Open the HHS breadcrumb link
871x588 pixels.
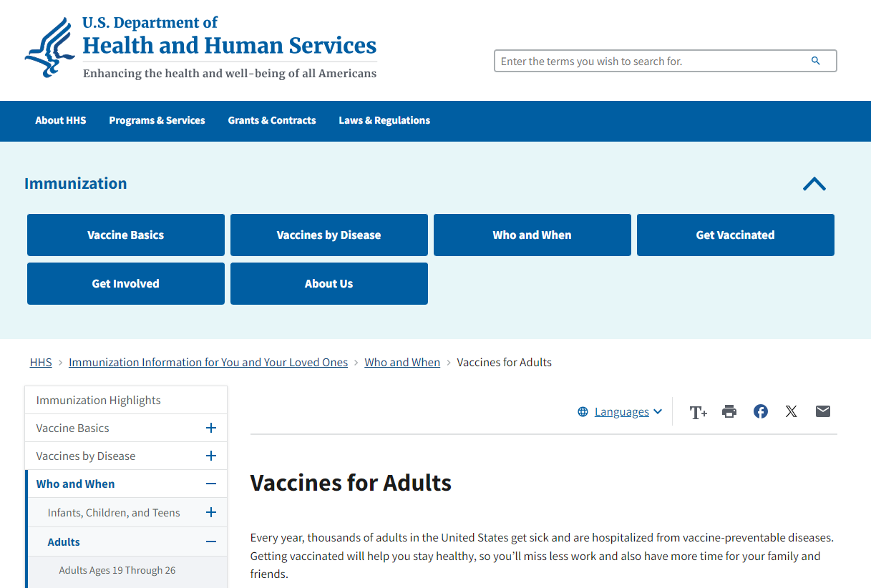(x=41, y=362)
